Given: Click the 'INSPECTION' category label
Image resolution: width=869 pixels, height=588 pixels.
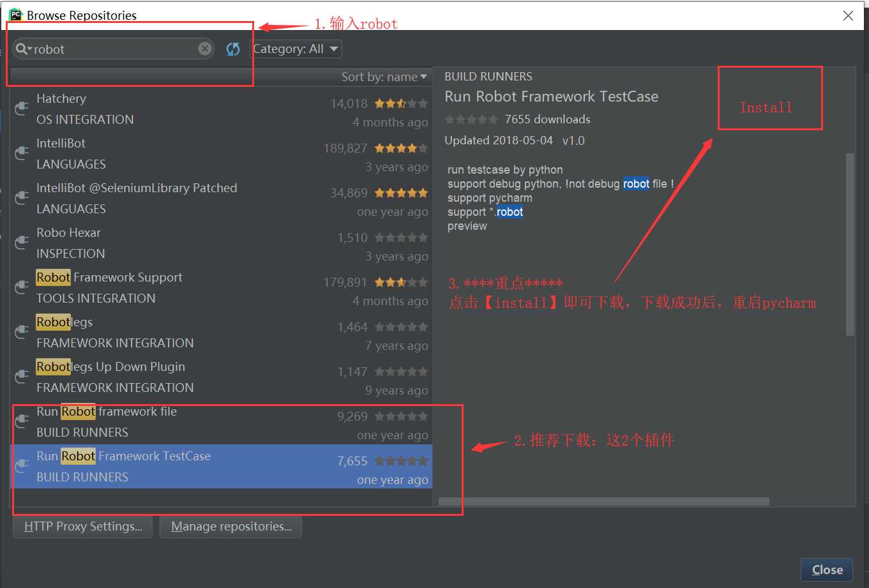Looking at the screenshot, I should (71, 253).
